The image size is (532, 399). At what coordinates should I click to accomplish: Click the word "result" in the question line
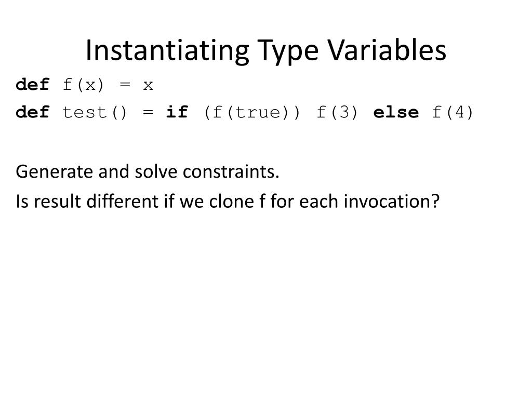(57, 201)
